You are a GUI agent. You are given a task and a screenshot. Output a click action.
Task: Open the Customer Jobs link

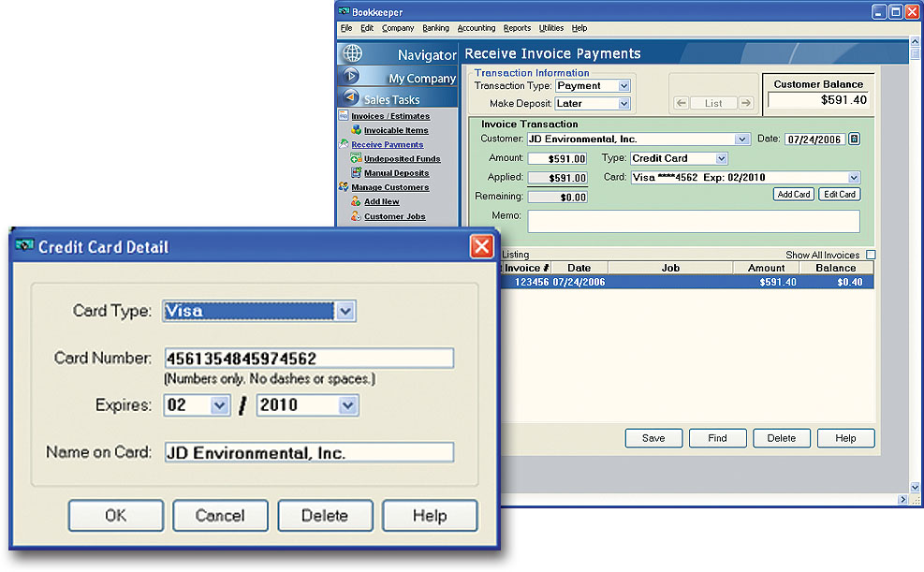point(395,216)
